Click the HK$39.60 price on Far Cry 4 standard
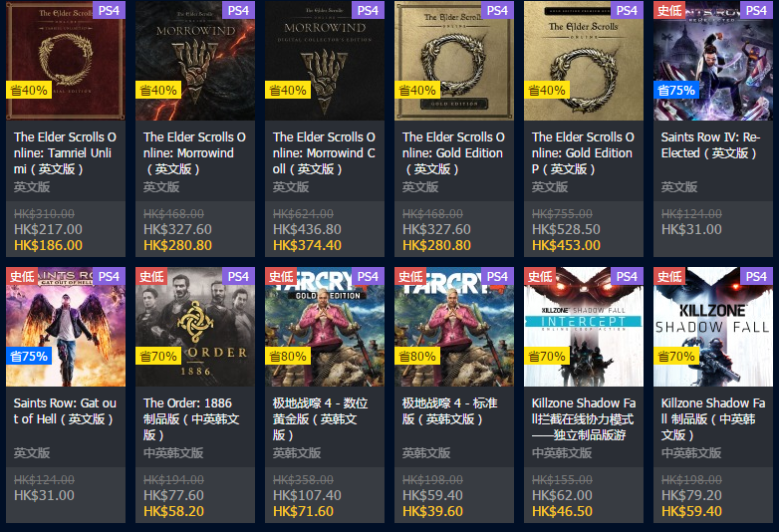 (x=432, y=511)
